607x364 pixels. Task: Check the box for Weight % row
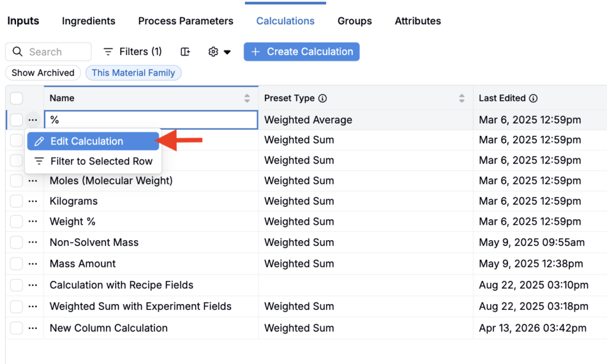pyautogui.click(x=16, y=222)
